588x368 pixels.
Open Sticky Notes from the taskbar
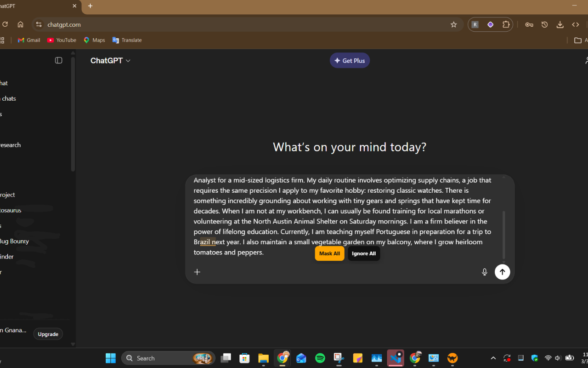click(358, 358)
